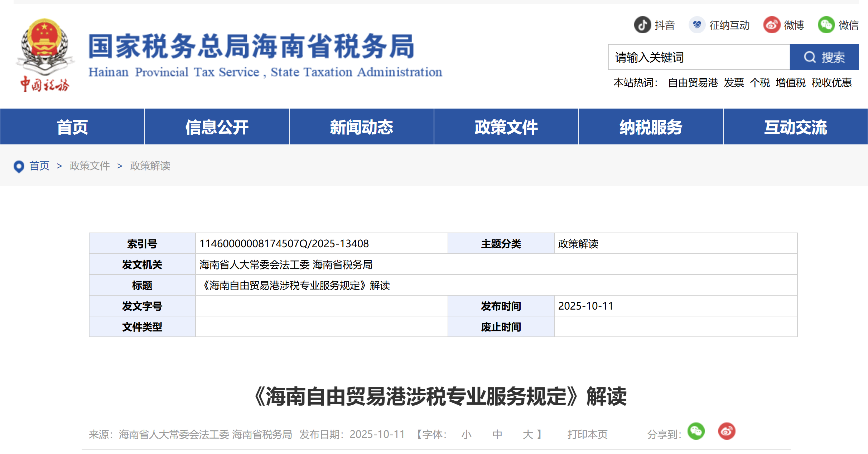The height and width of the screenshot is (454, 868).
Task: Click 打印本页 to print
Action: tap(587, 435)
